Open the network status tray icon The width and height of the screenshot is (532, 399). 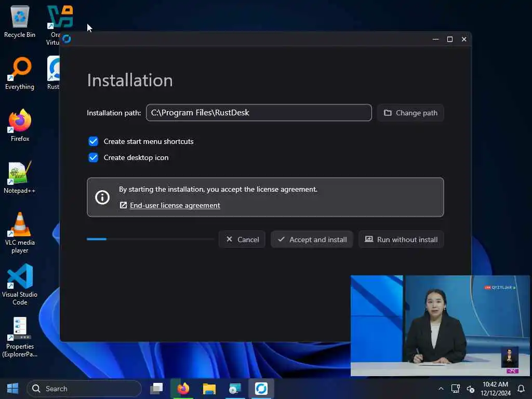point(455,389)
